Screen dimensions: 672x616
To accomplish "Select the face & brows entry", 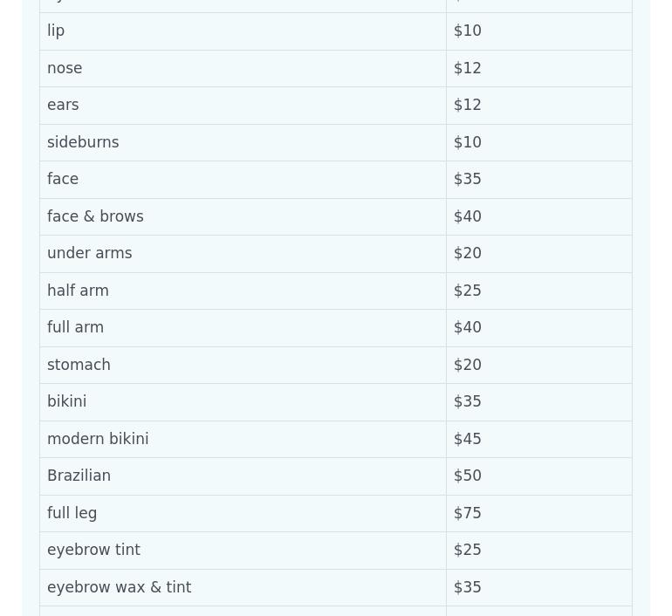I will tap(95, 216).
